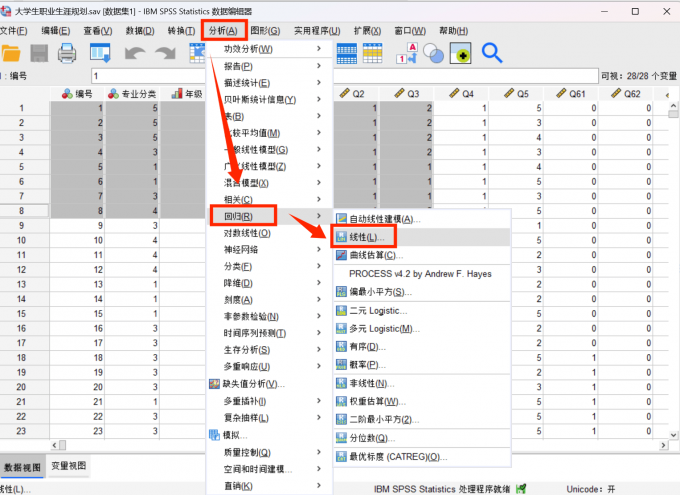Open the 实用程序(U) menu
Viewport: 680px width, 495px height.
317,31
